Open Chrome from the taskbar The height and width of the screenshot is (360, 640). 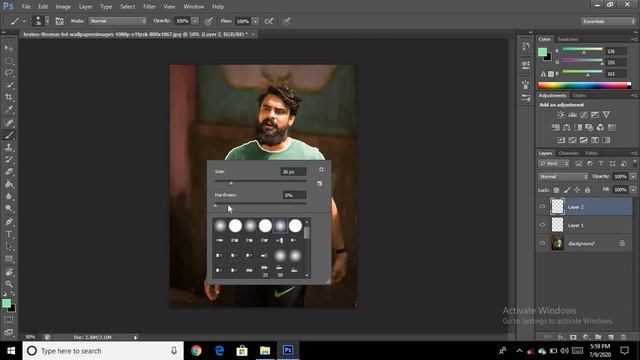coord(196,351)
